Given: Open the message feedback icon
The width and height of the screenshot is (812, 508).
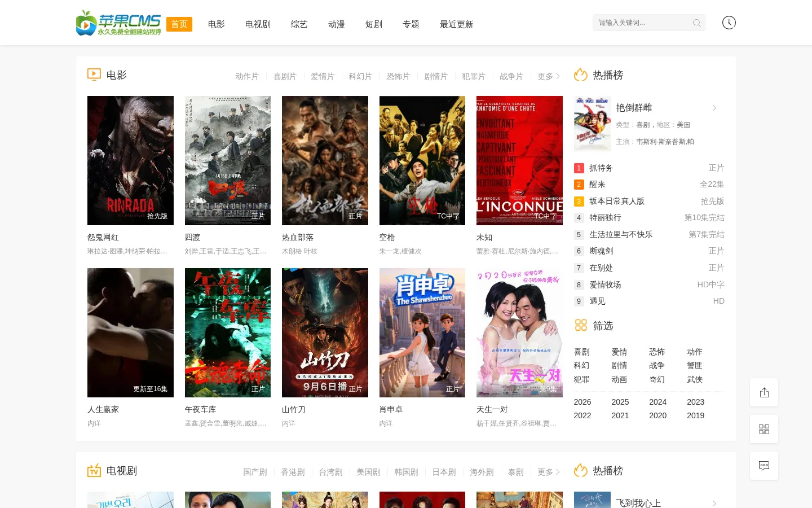Looking at the screenshot, I should tap(764, 466).
